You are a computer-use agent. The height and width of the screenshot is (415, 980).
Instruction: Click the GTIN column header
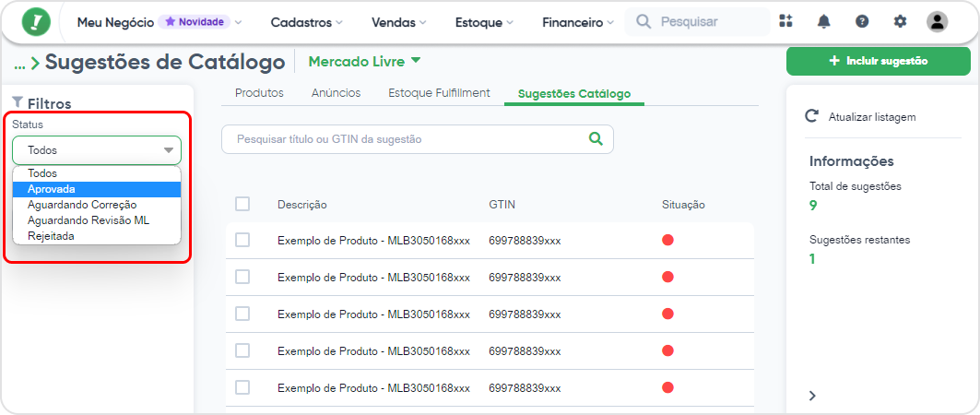502,205
